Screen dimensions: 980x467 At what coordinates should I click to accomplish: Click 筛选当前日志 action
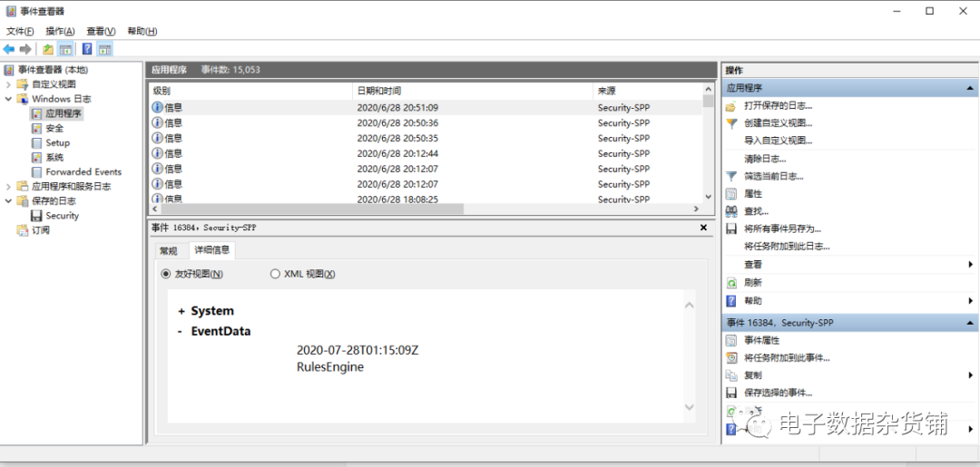coord(774,177)
